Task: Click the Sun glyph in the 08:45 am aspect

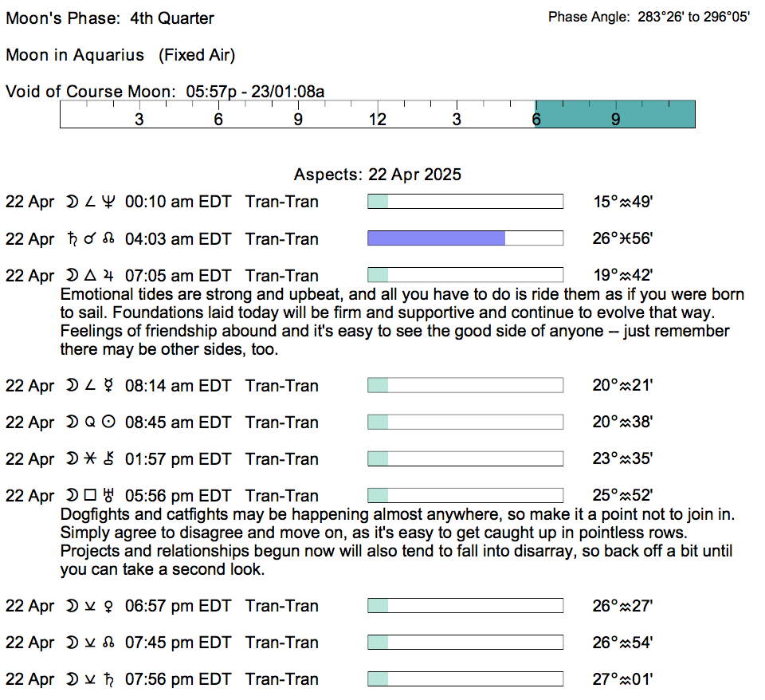Action: [x=108, y=423]
